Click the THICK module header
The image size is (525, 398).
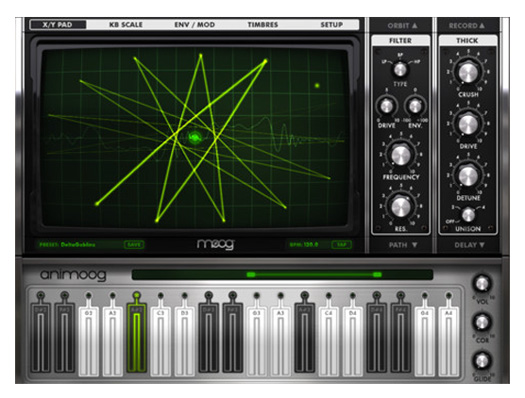click(467, 41)
